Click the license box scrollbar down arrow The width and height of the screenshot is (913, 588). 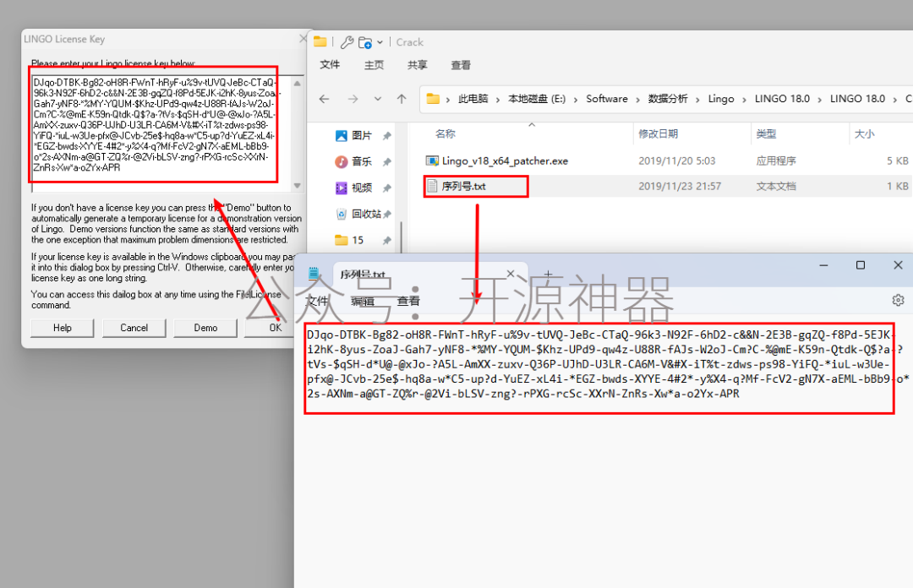(298, 186)
